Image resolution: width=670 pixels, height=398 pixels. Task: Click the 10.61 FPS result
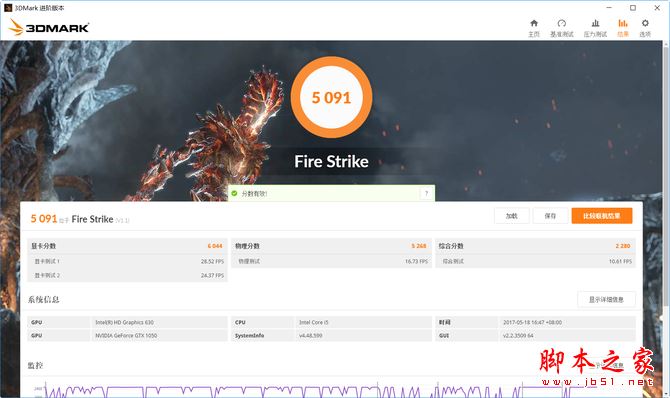click(x=620, y=261)
